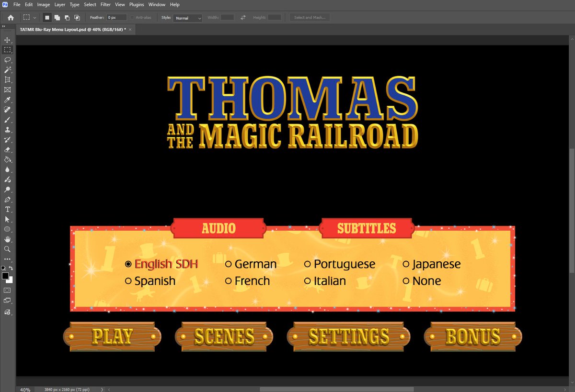Toggle Quick Mask mode
575x392 pixels.
(x=8, y=290)
